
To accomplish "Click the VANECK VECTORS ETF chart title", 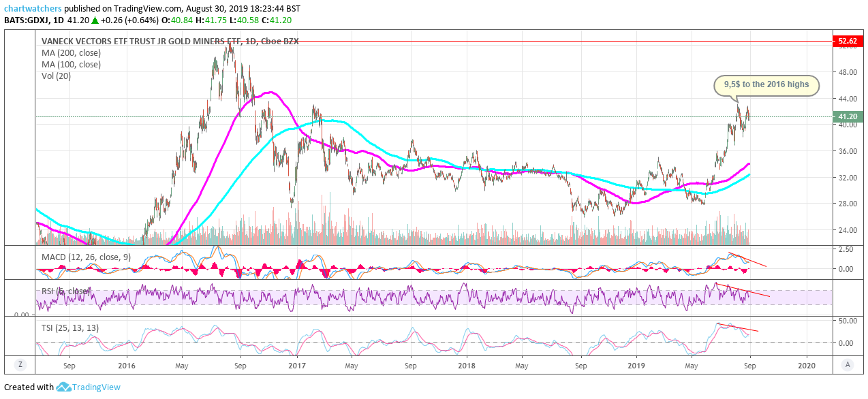I will coord(170,41).
